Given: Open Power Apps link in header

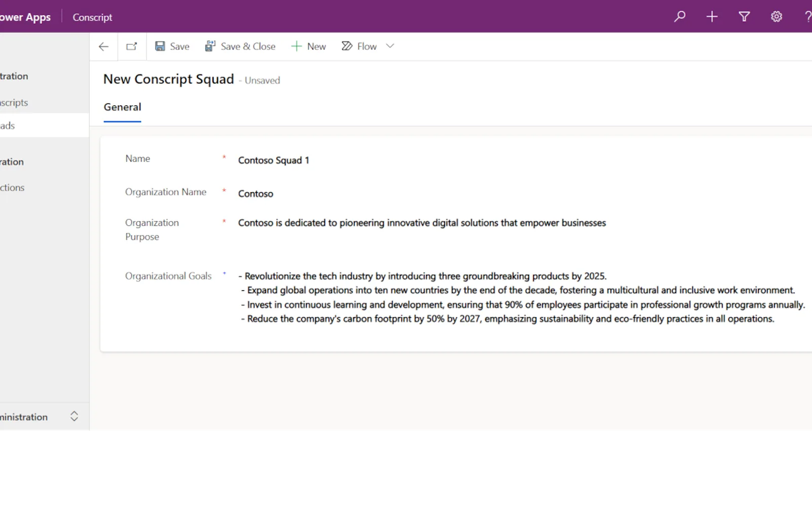Looking at the screenshot, I should [x=25, y=17].
